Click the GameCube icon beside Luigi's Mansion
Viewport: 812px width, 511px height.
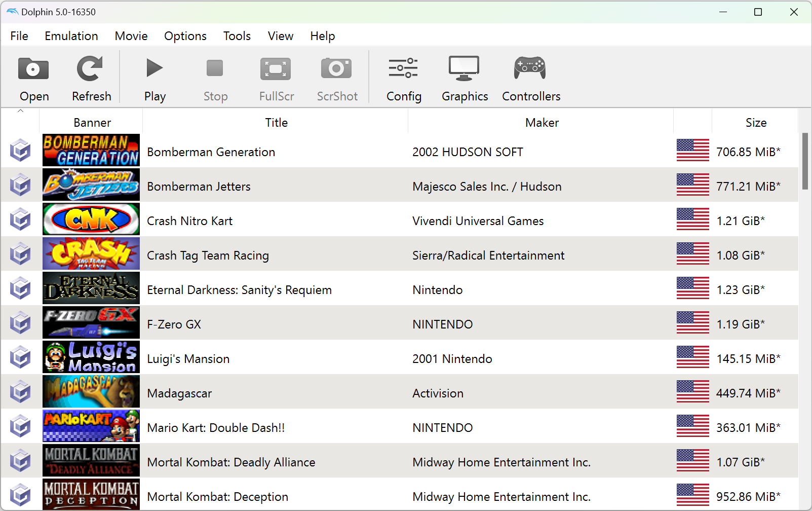click(21, 357)
